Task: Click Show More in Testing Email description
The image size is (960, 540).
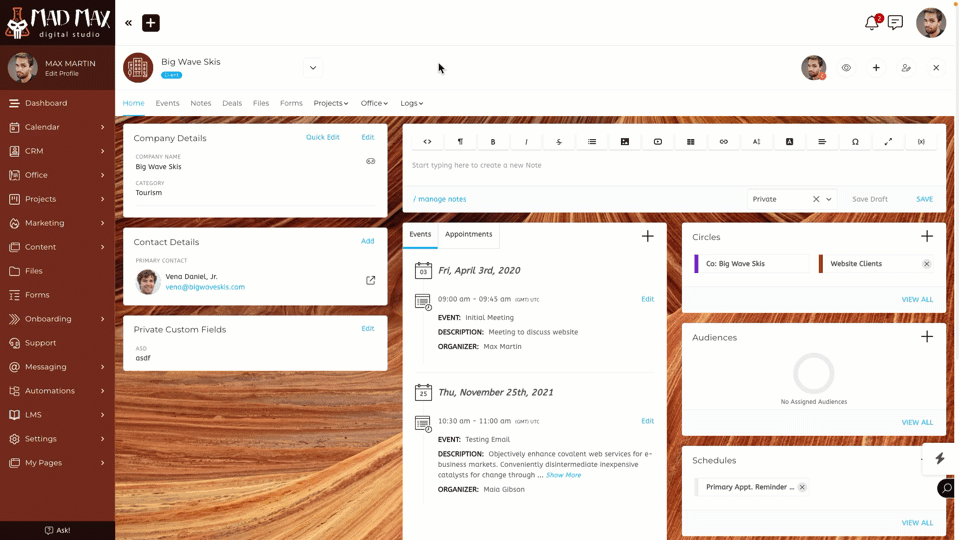Action: 563,475
